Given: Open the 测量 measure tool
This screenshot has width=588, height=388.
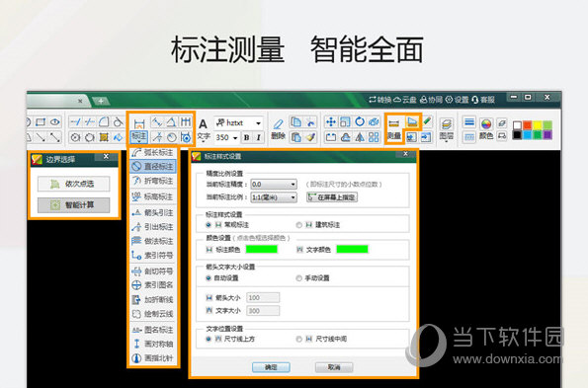Looking at the screenshot, I should point(393,129).
